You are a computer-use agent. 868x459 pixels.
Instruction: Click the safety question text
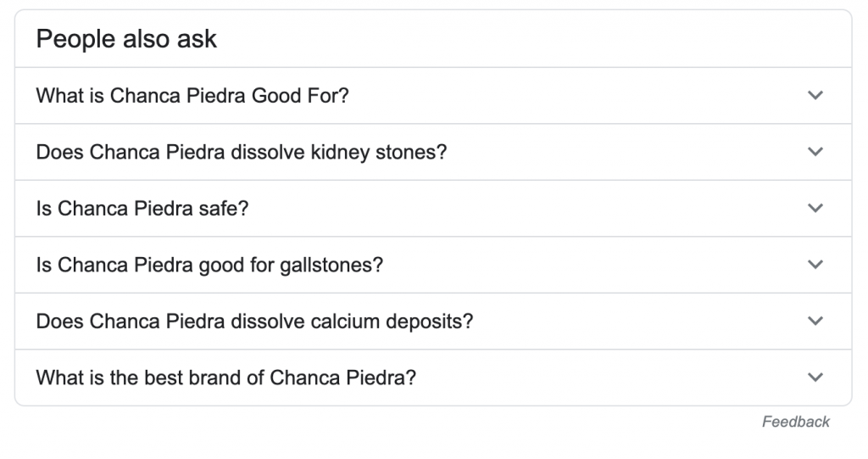click(142, 209)
